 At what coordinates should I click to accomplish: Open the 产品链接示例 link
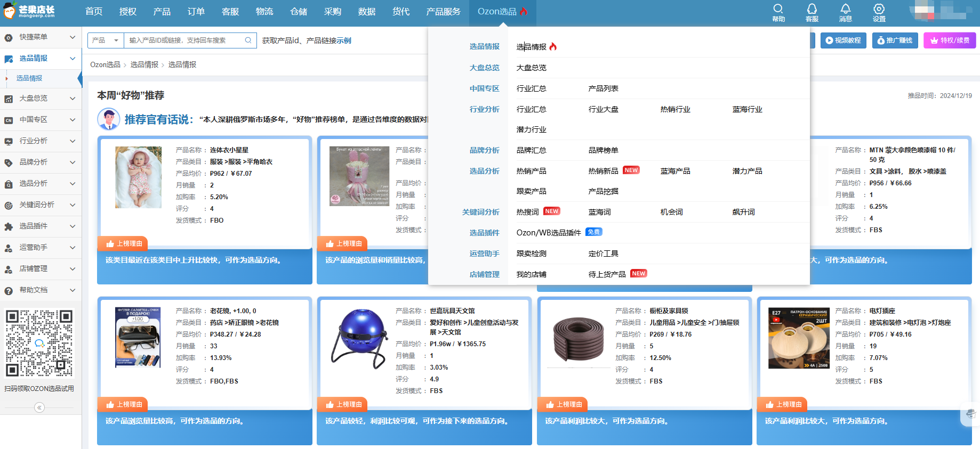[x=328, y=40]
